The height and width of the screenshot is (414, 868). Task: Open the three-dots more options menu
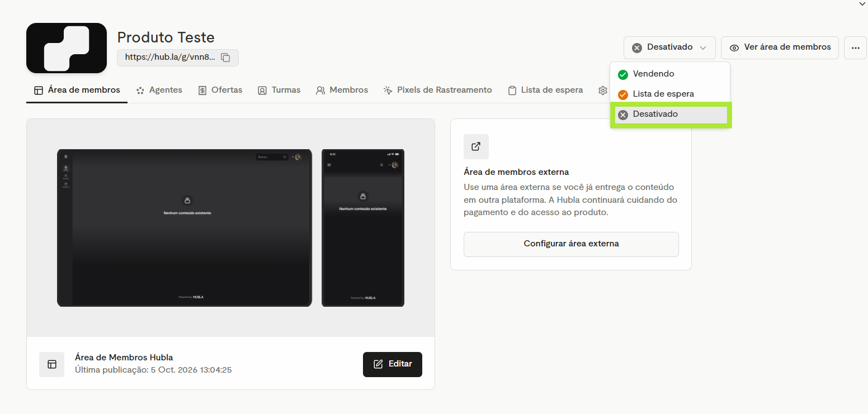point(855,47)
